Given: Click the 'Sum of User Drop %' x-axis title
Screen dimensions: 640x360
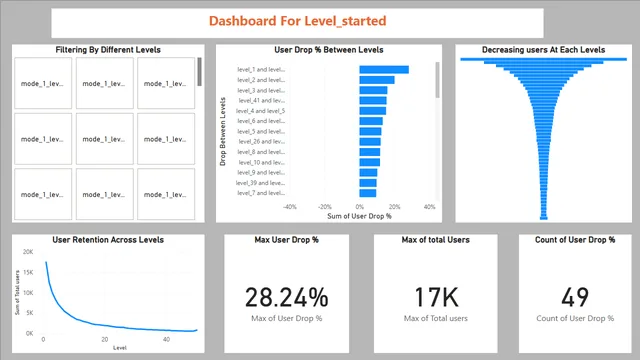Looking at the screenshot, I should click(x=359, y=216).
